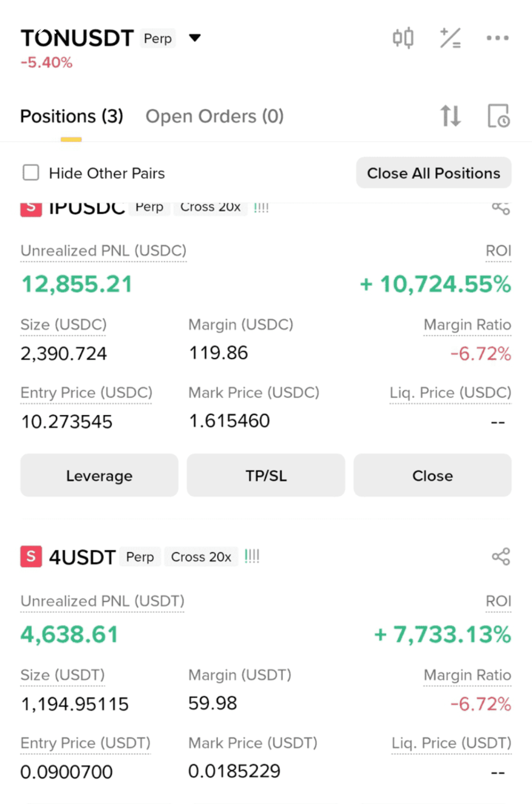Image resolution: width=532 pixels, height=804 pixels.
Task: Share the IPUSDC position
Action: 501,208
